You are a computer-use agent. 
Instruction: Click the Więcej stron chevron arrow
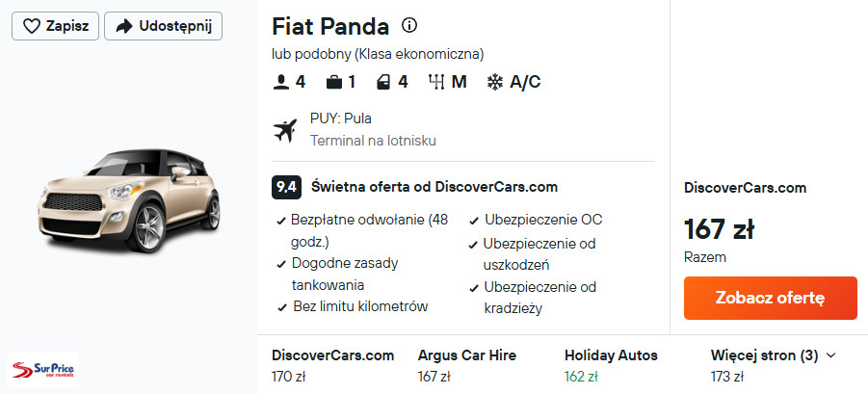[831, 355]
